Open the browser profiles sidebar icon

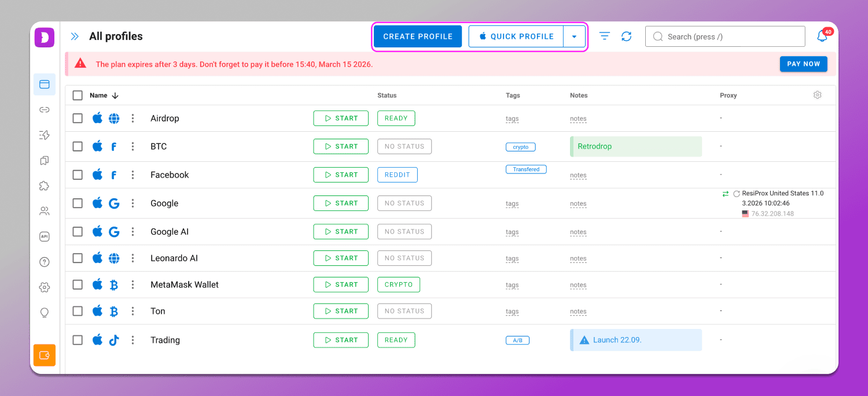45,84
